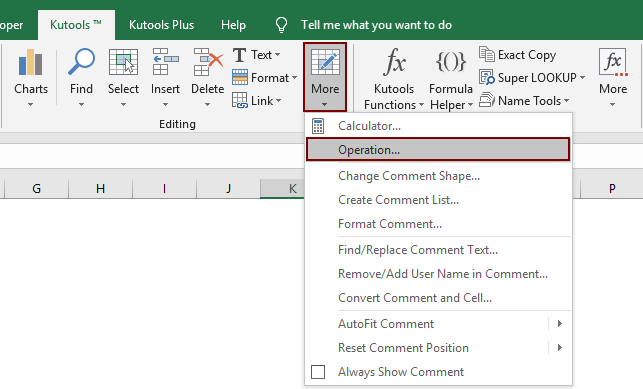
Task: Open Reset Comment Position menu item
Action: tap(438, 348)
